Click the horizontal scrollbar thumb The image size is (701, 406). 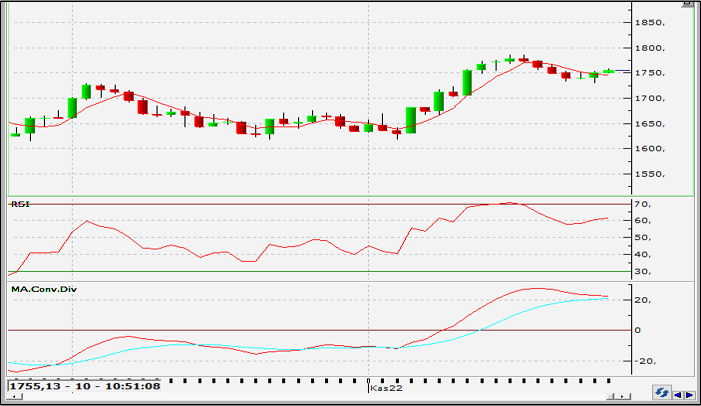coord(610,396)
